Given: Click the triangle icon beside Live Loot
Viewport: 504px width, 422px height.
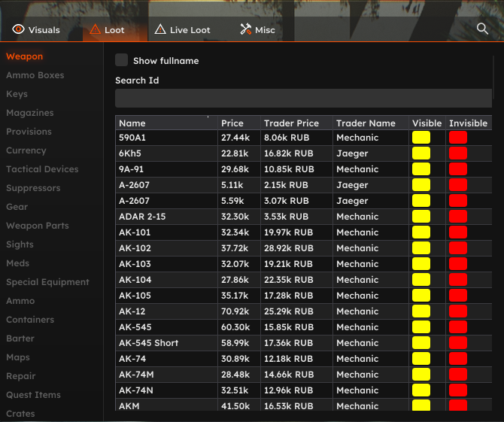Looking at the screenshot, I should click(x=160, y=29).
